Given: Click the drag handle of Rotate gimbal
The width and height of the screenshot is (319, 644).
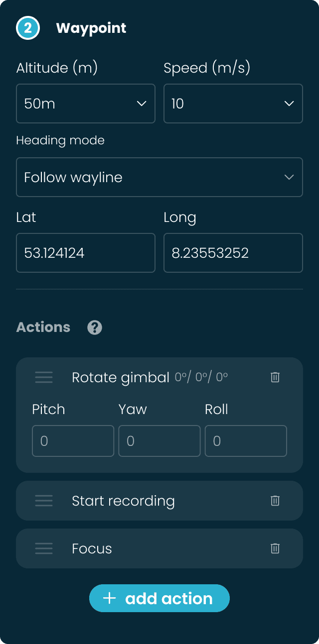Looking at the screenshot, I should click(44, 377).
